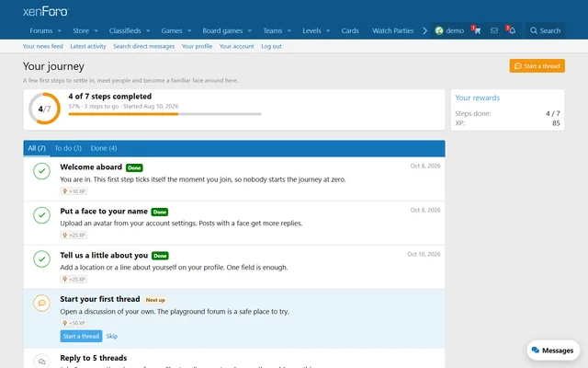Screen dimensions: 588x368
Task: Open the direct messages envelope icon
Action: 494,30
